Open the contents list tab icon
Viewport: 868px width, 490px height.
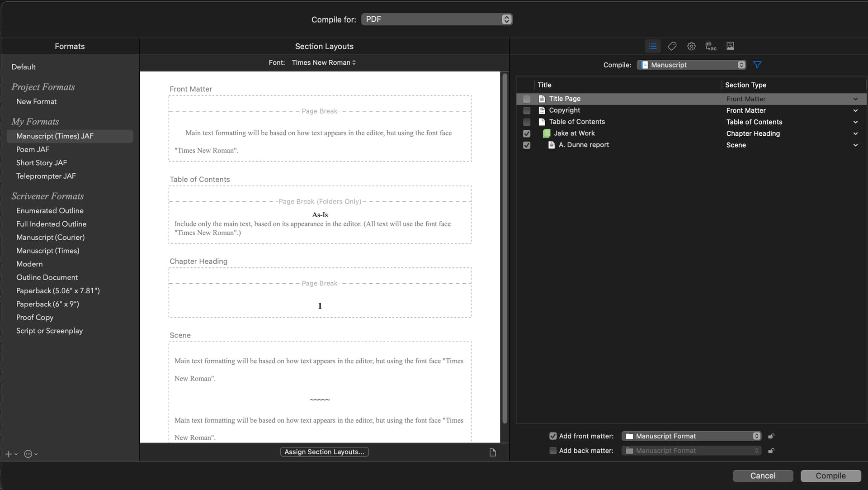[x=652, y=46]
